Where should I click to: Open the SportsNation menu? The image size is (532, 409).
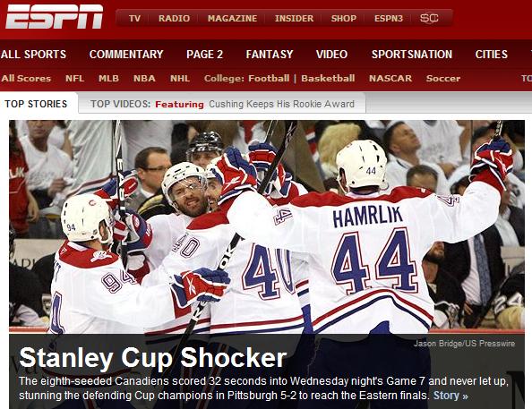[412, 55]
